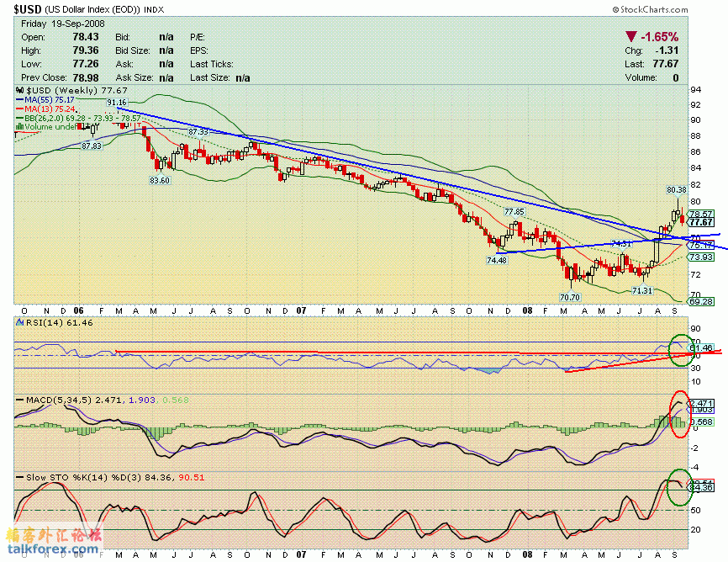Click the 87.83 price annotation
728x562 pixels.
tap(92, 146)
